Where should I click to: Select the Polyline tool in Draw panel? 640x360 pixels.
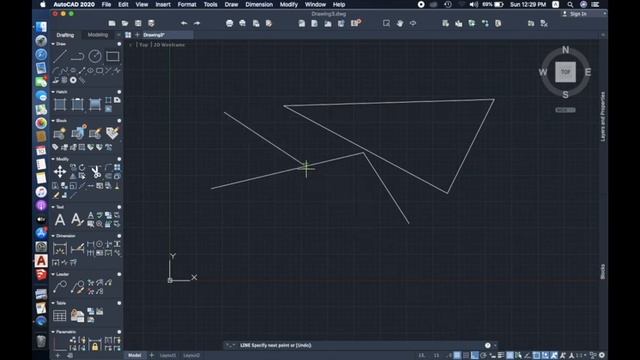point(77,56)
